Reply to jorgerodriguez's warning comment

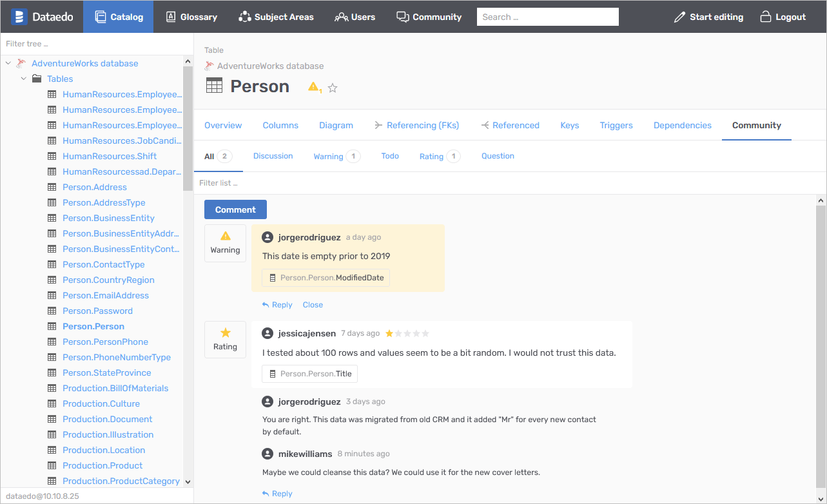coord(277,305)
